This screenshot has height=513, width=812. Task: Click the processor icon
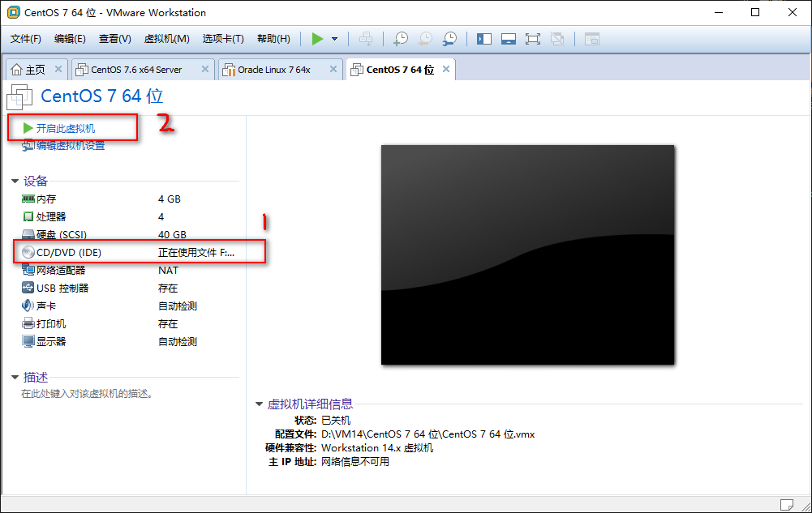28,216
